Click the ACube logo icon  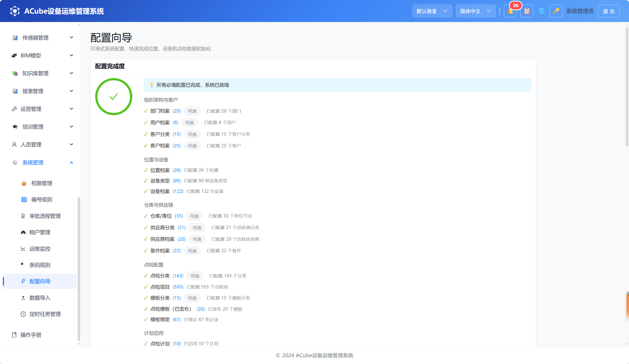(x=15, y=11)
